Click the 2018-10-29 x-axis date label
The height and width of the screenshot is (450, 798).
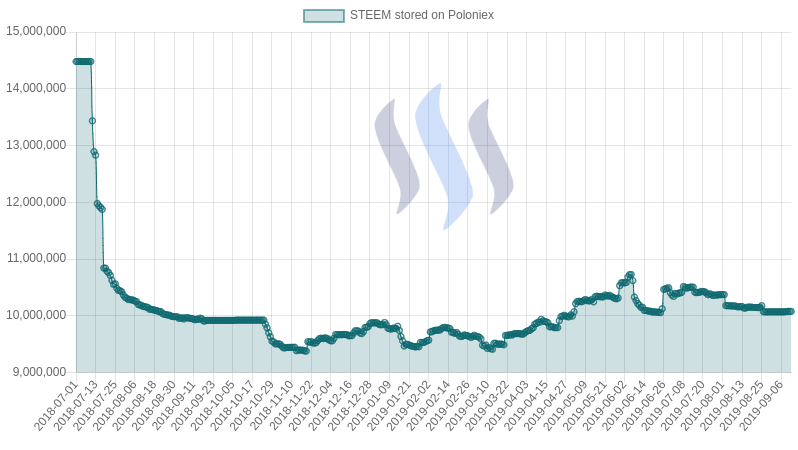pos(252,406)
